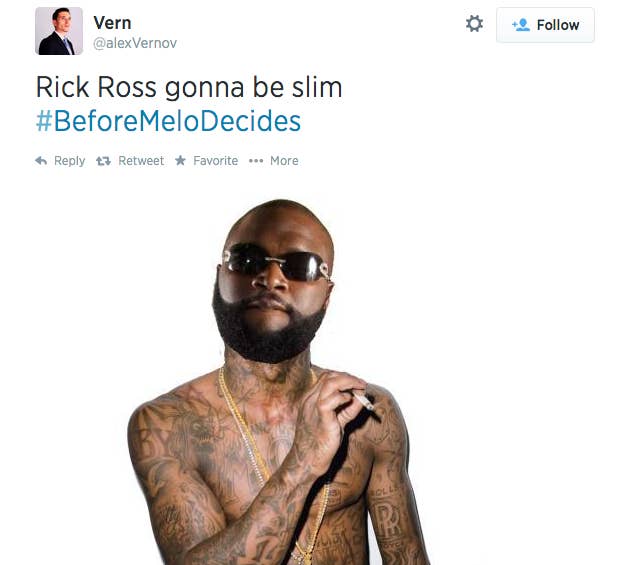
Task: Click the add-person icon in Follow button
Action: [521, 25]
